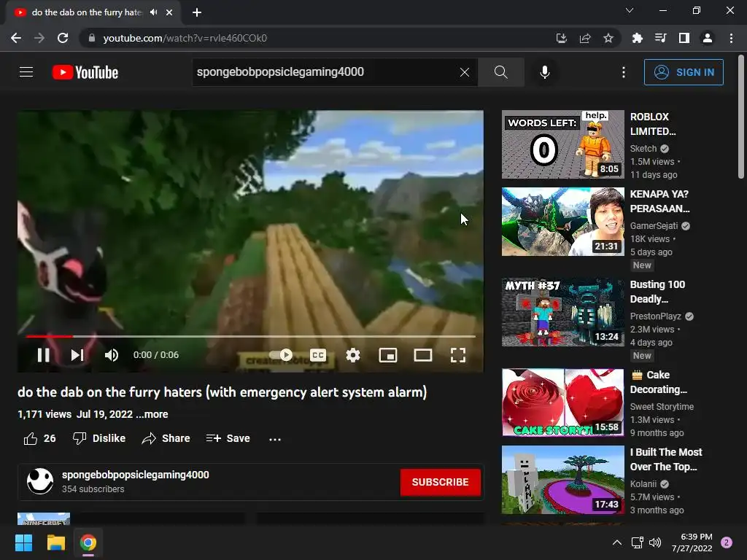Screen dimensions: 747x560
Task: Open Busting 100 Deadly video title
Action: tap(657, 292)
